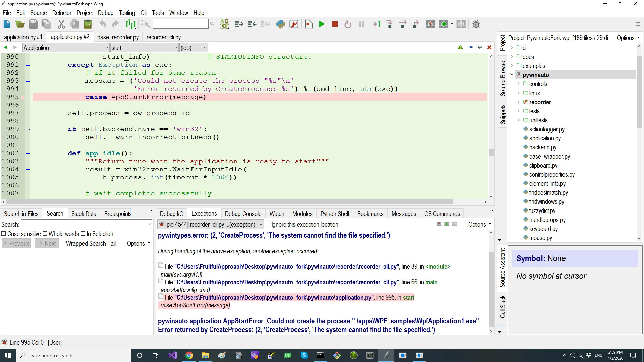Expand the docs folder in Project panel

pyautogui.click(x=511, y=57)
